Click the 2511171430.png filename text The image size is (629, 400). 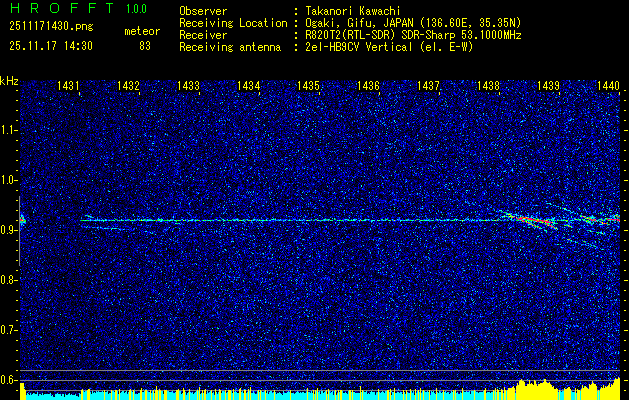(51, 27)
